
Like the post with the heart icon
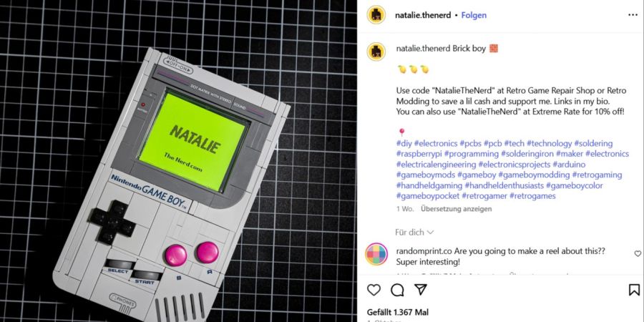point(374,290)
